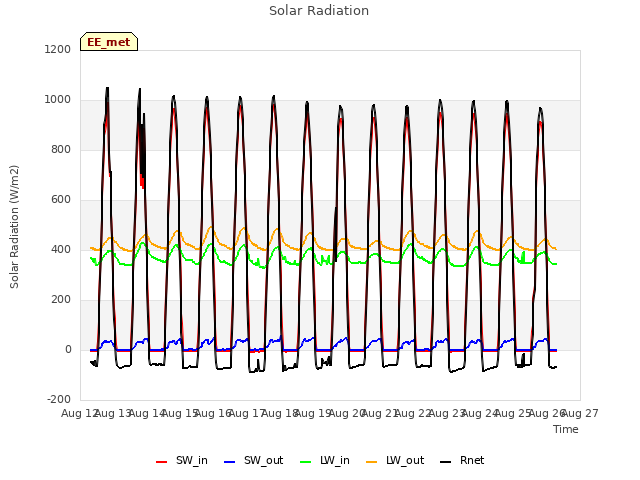Toggle the LW_in legend entry
The image size is (640, 480).
324,461
